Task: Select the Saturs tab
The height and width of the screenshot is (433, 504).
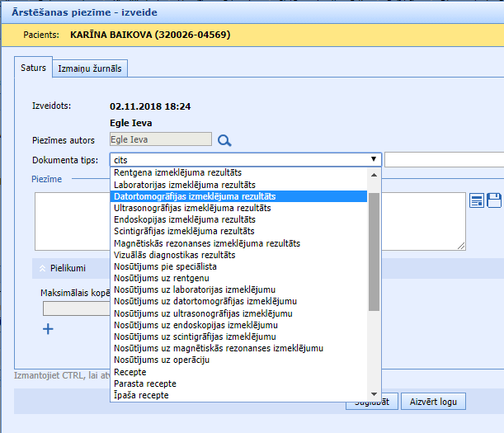Action: pyautogui.click(x=34, y=68)
